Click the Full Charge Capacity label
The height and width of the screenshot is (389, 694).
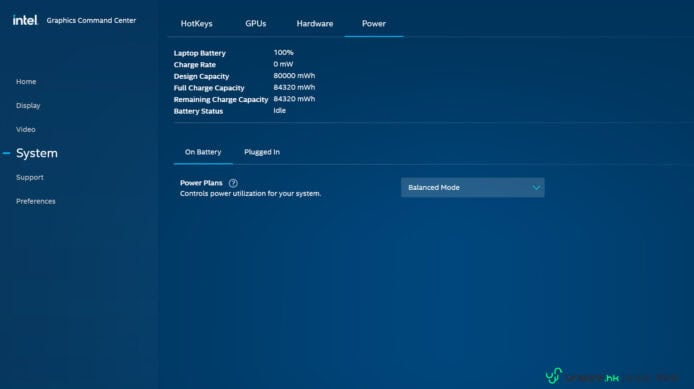tap(209, 88)
